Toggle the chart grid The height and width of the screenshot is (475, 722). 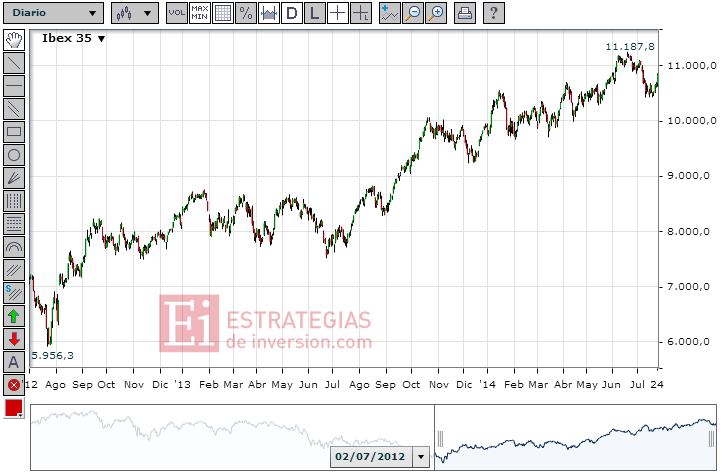pos(223,13)
